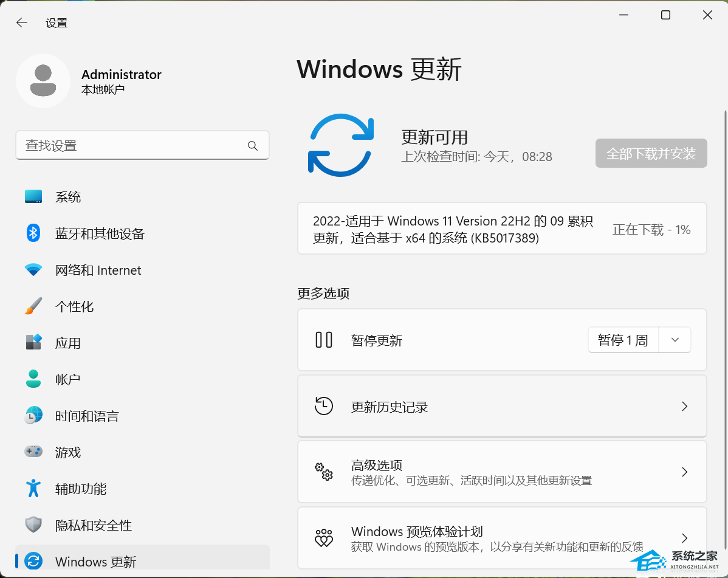Click the 正在下载 - 1% status text

651,229
